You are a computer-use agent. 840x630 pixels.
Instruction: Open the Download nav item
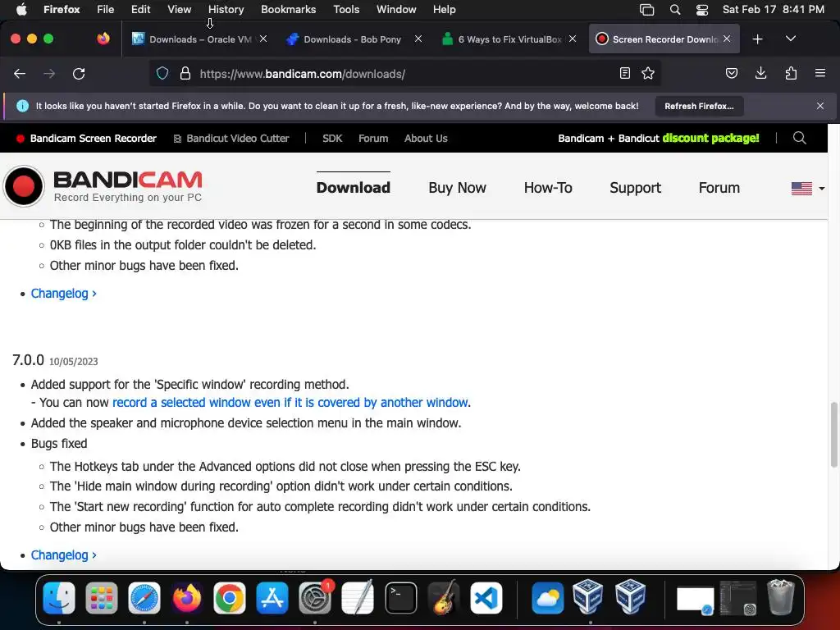pyautogui.click(x=353, y=188)
